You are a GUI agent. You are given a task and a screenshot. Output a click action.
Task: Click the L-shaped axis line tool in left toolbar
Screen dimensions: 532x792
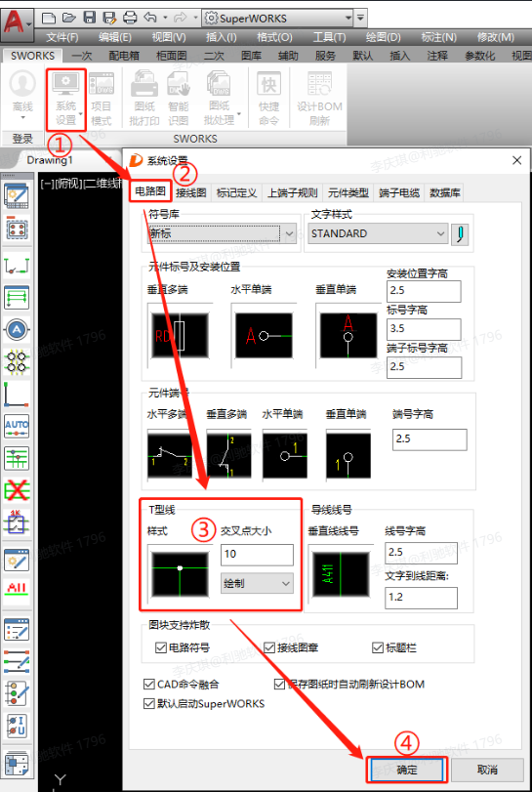[x=17, y=395]
